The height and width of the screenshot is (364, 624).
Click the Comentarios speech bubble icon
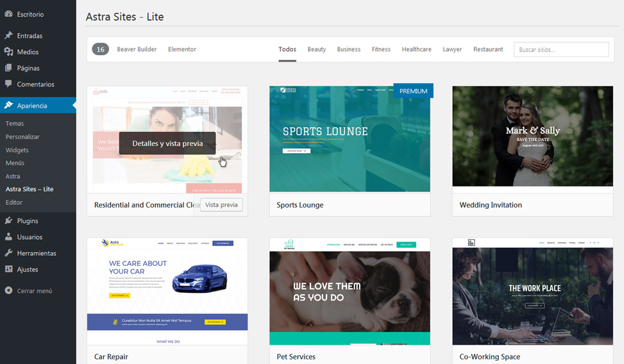point(8,84)
